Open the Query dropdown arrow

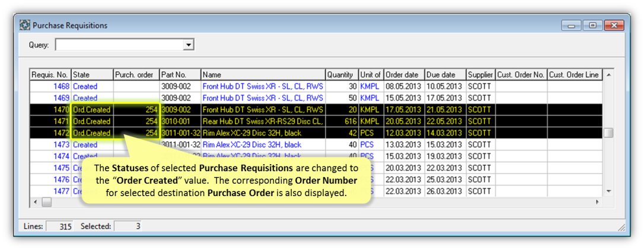(x=189, y=45)
